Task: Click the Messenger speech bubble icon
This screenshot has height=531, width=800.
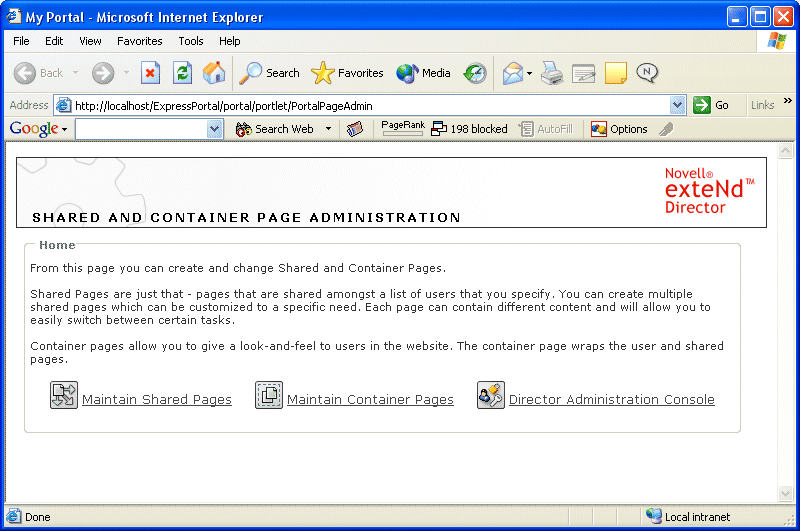Action: click(x=647, y=73)
